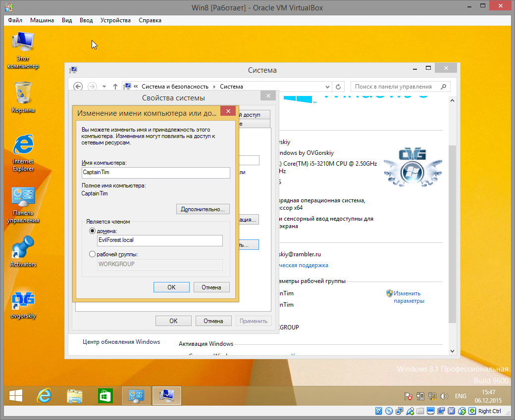Click Система и безопасность breadcrumb
Screen dimensions: 515x420
175,87
